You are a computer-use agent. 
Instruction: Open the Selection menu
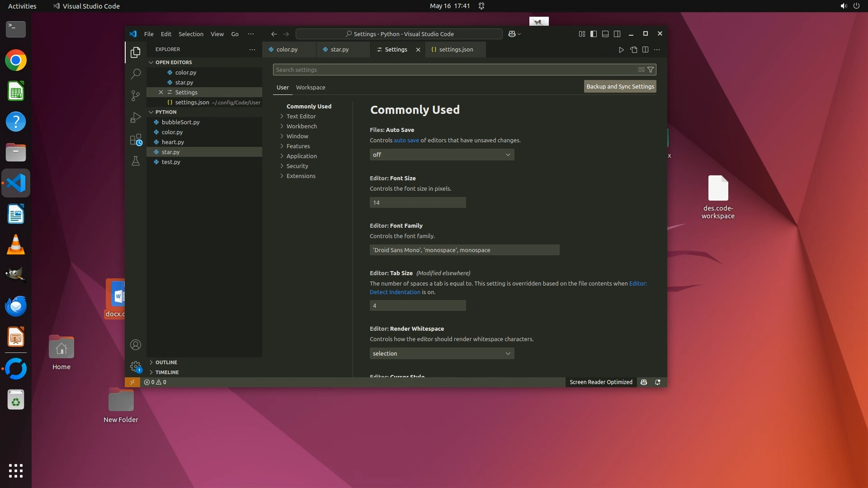coord(190,34)
